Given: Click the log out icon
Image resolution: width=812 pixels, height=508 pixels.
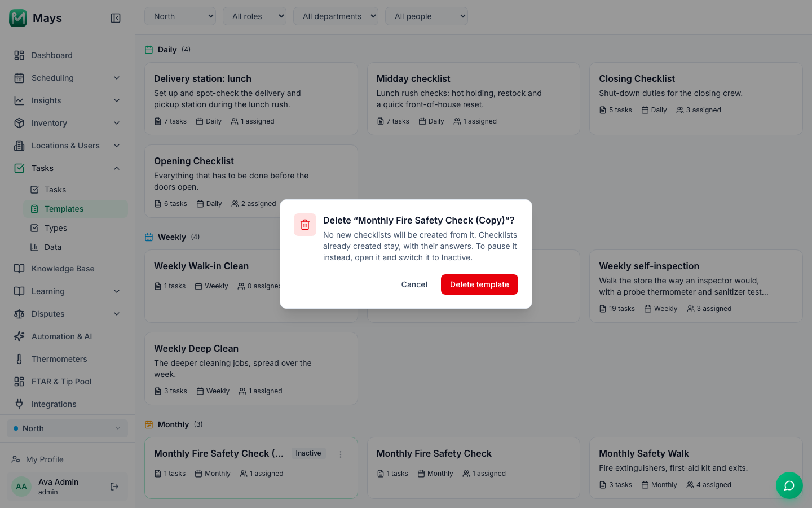Looking at the screenshot, I should 114,487.
